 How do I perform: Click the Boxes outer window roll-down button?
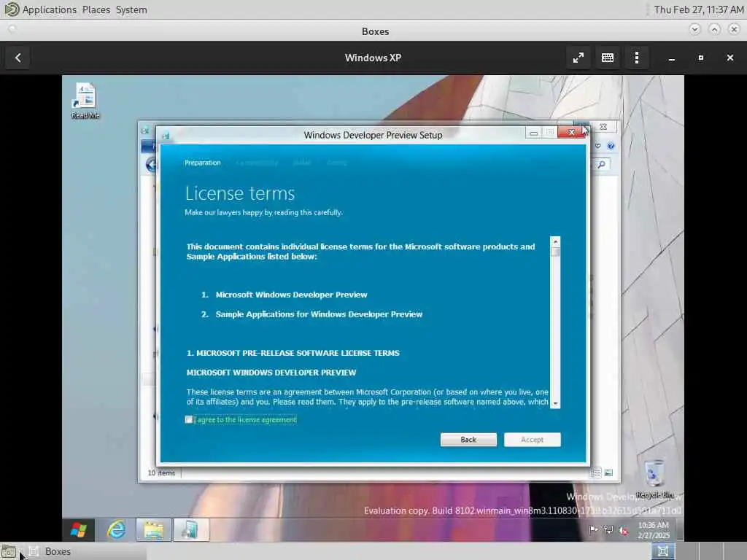694,29
